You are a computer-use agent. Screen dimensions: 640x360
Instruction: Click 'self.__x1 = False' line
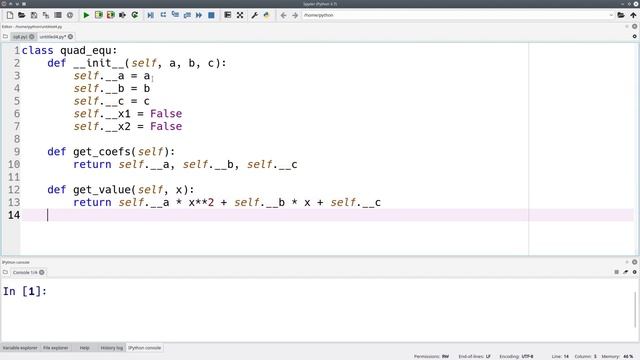(128, 114)
